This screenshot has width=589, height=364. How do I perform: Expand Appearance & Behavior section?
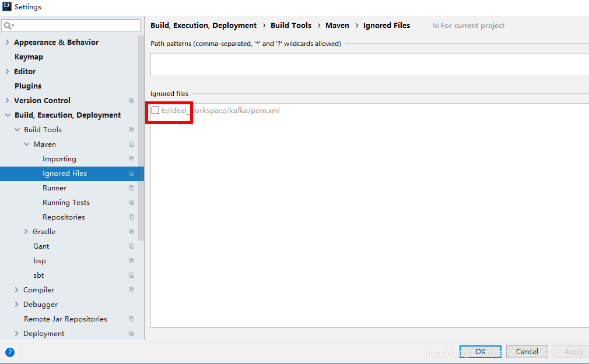(7, 43)
